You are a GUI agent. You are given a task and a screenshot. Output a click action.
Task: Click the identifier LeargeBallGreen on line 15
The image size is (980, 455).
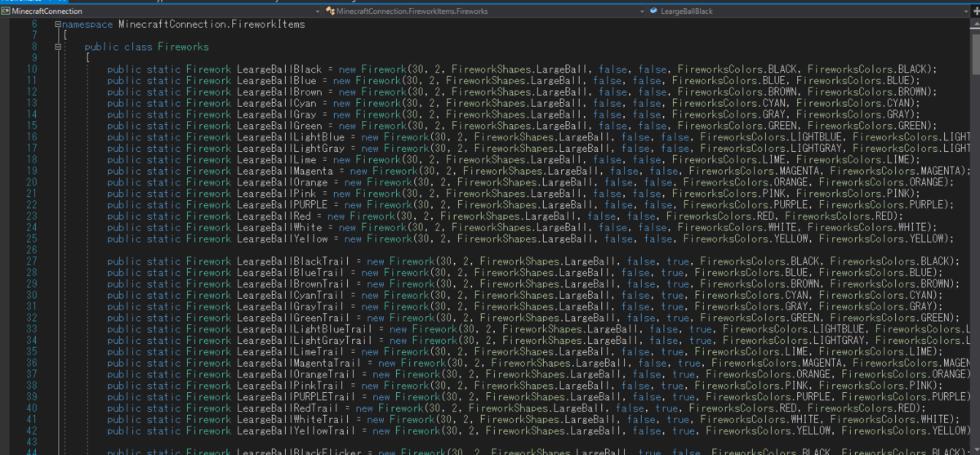[x=279, y=127]
